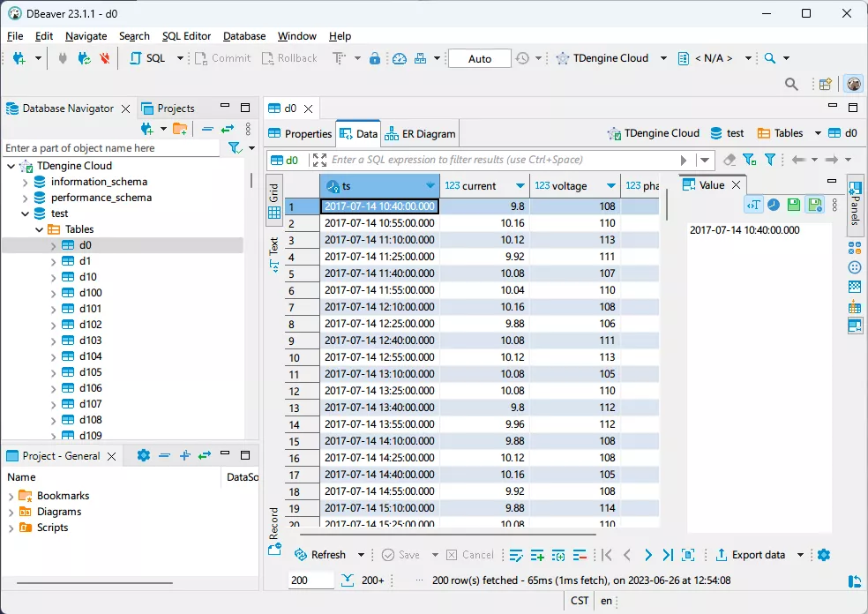Click the padlock icon in main toolbar

375,58
